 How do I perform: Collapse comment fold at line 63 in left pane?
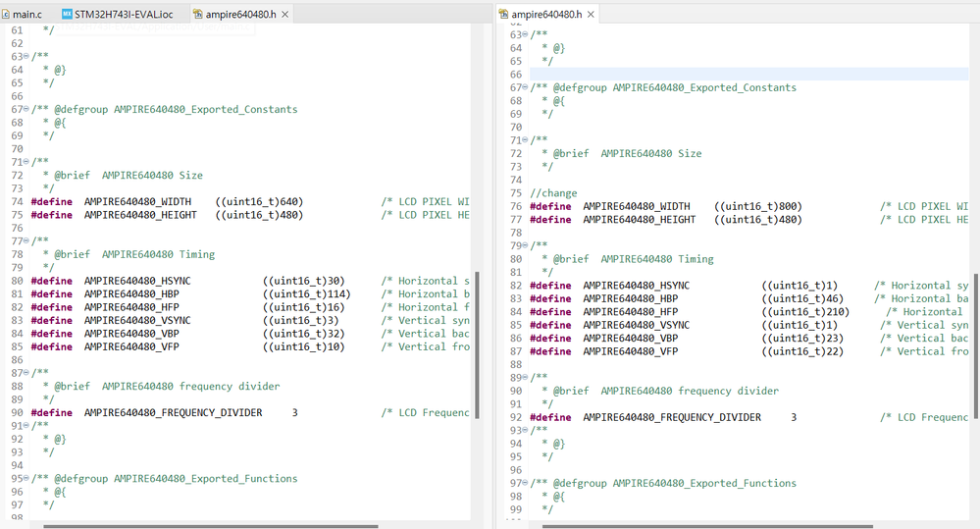click(26, 56)
